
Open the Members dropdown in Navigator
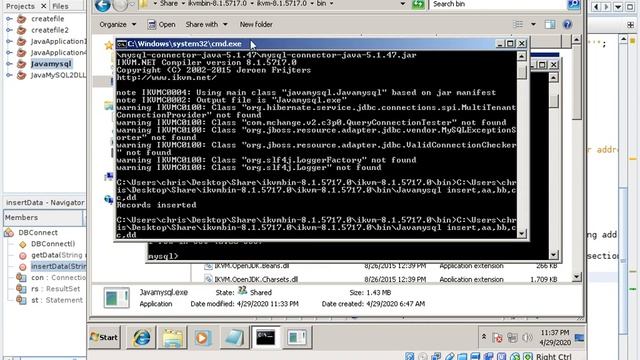[43, 218]
